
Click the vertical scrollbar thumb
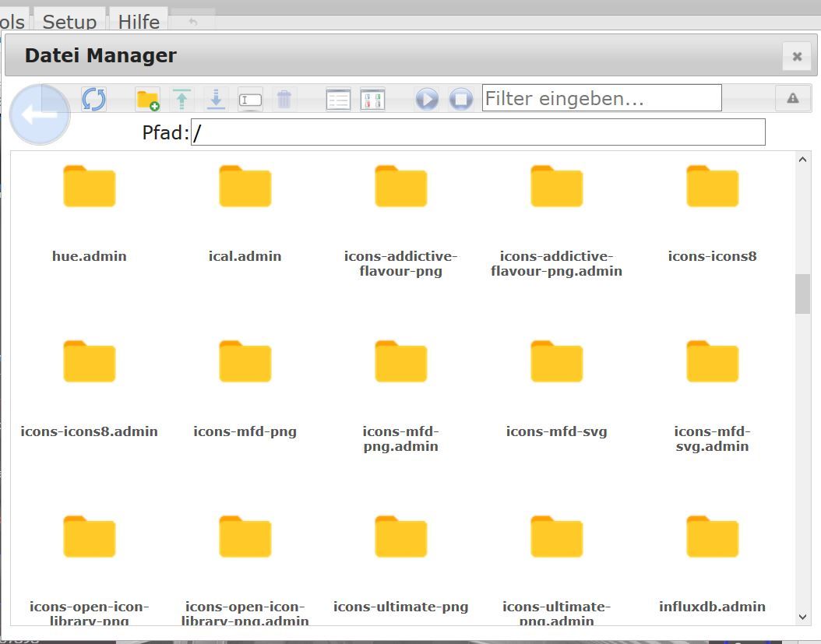point(802,294)
